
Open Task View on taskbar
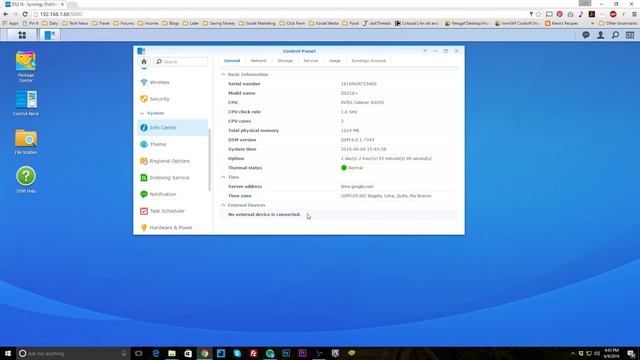[x=138, y=353]
